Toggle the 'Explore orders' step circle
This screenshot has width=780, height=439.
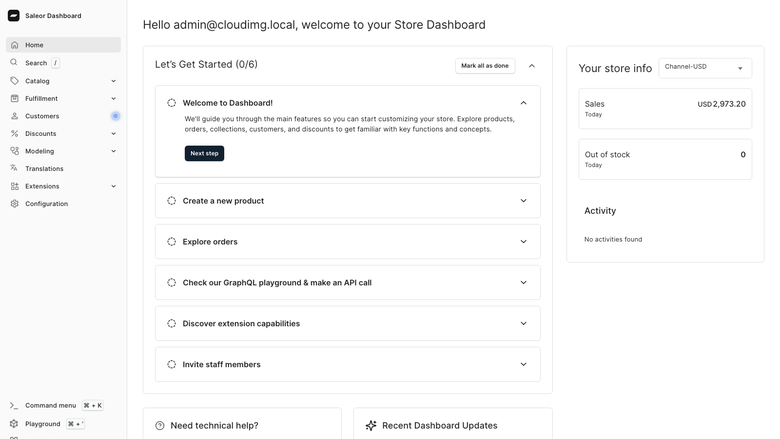[x=172, y=242]
